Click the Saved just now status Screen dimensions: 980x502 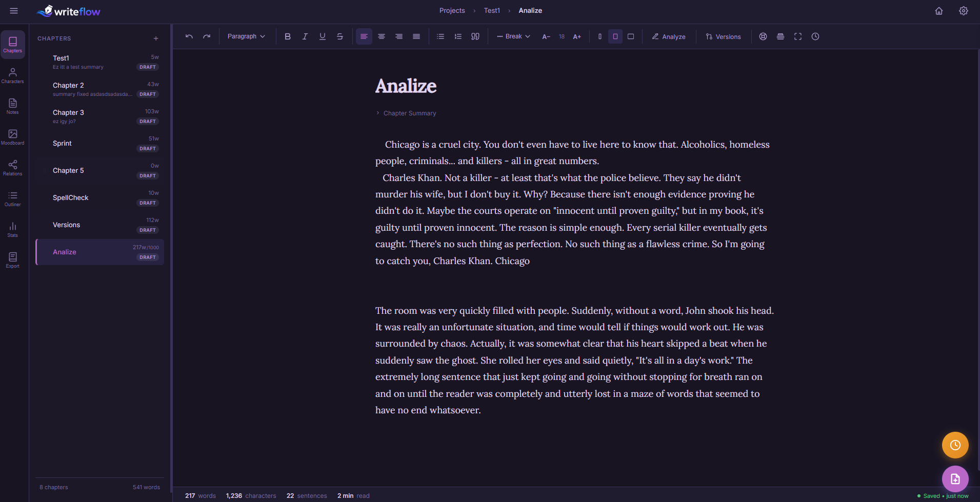tap(943, 496)
